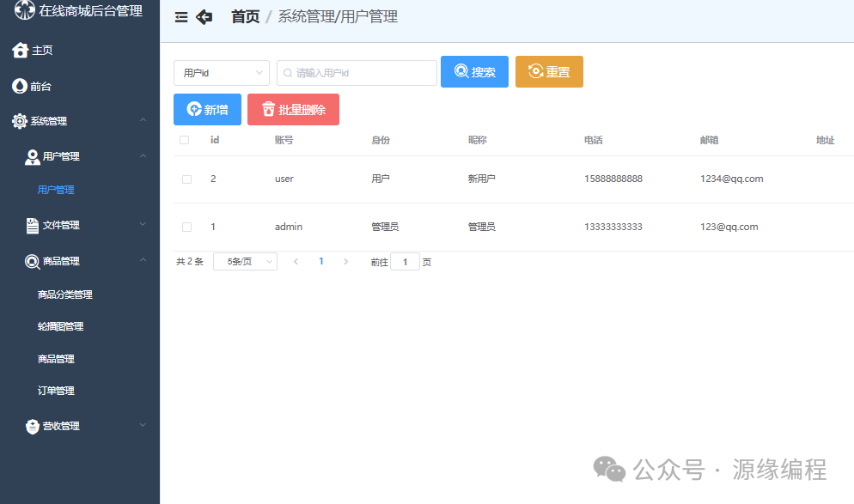Click the 前台 icon in sidebar

click(x=19, y=86)
